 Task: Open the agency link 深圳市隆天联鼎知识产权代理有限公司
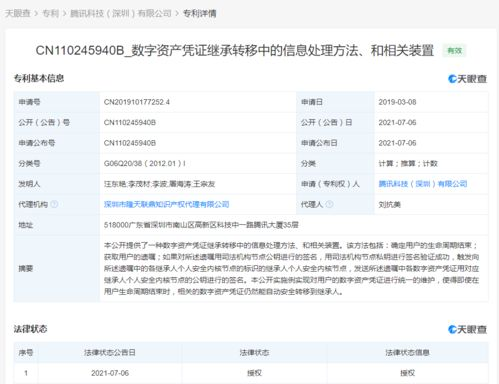point(166,204)
